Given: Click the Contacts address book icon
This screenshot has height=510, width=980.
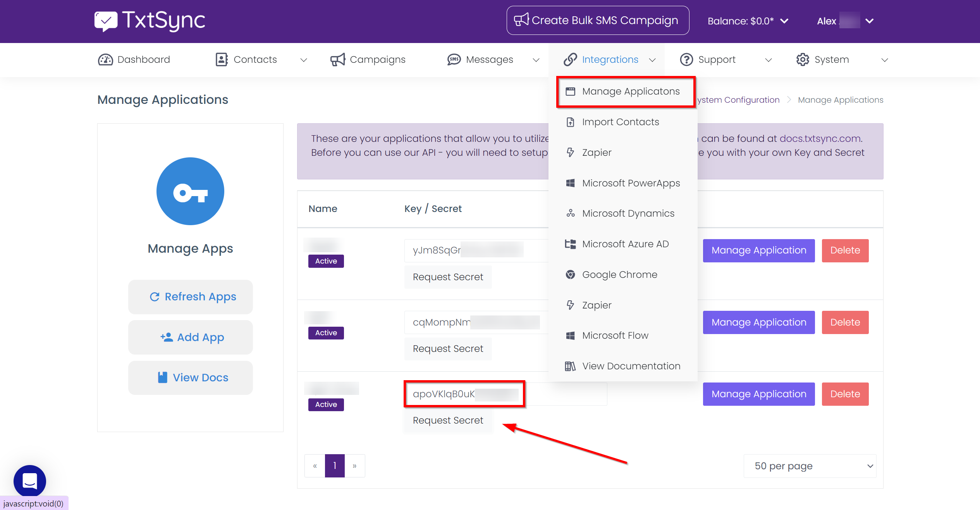Looking at the screenshot, I should [x=222, y=60].
